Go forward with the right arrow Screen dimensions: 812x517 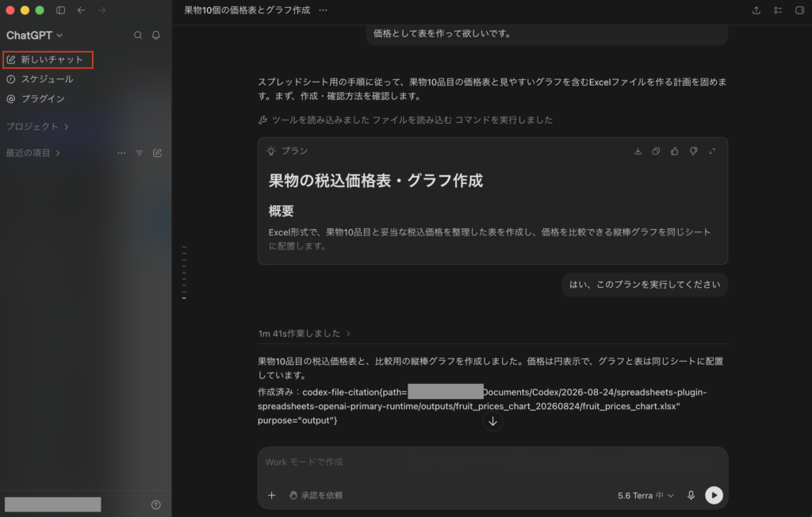click(x=101, y=10)
